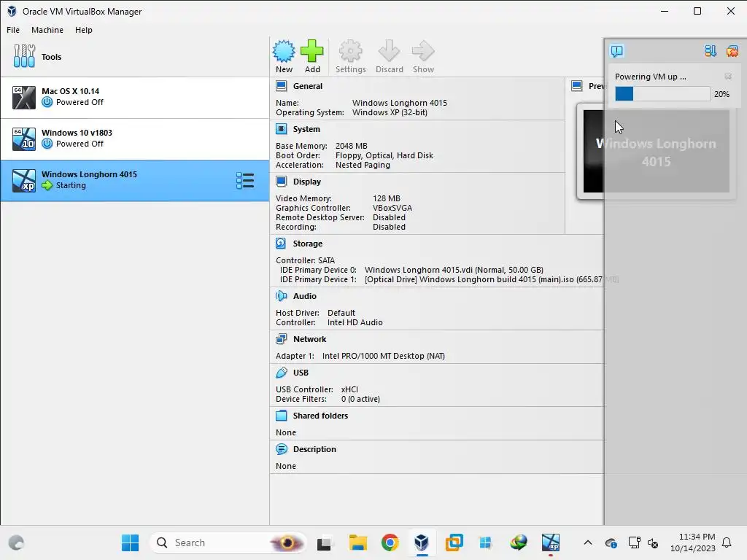Viewport: 747px width, 560px height.
Task: Select the Windows Longhorn 4015 machine
Action: (135, 181)
